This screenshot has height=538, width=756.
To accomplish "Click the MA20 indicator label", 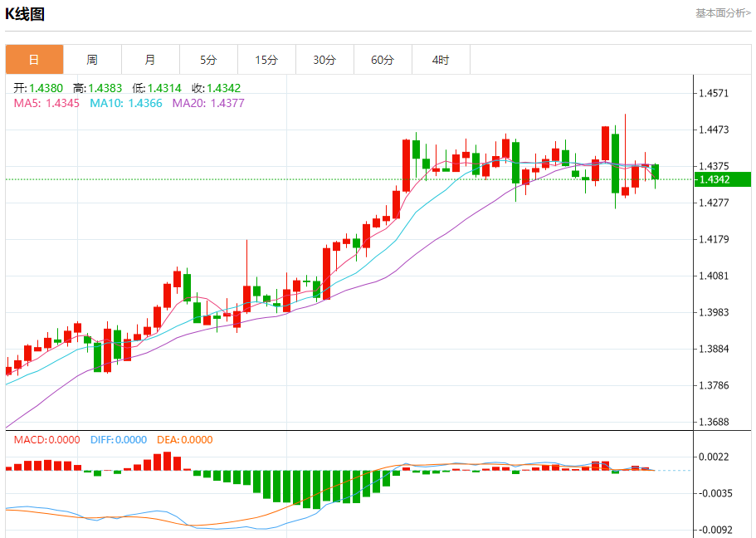I will pyautogui.click(x=208, y=103).
